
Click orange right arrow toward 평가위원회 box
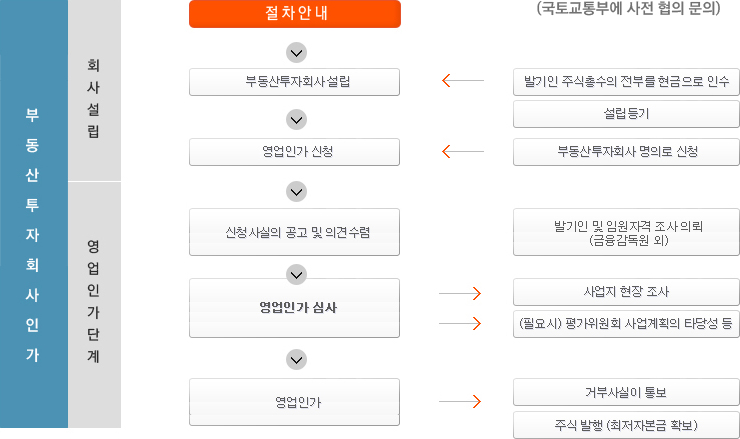tap(460, 323)
